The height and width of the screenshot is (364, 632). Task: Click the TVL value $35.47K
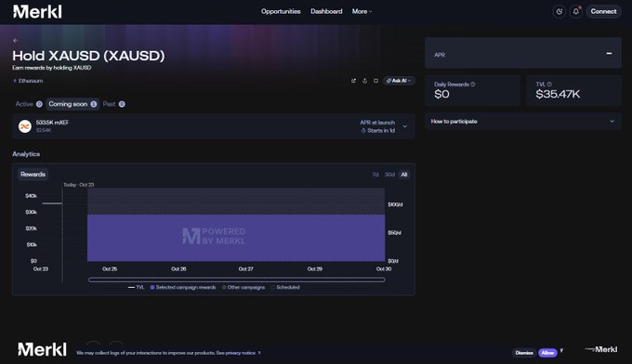558,94
